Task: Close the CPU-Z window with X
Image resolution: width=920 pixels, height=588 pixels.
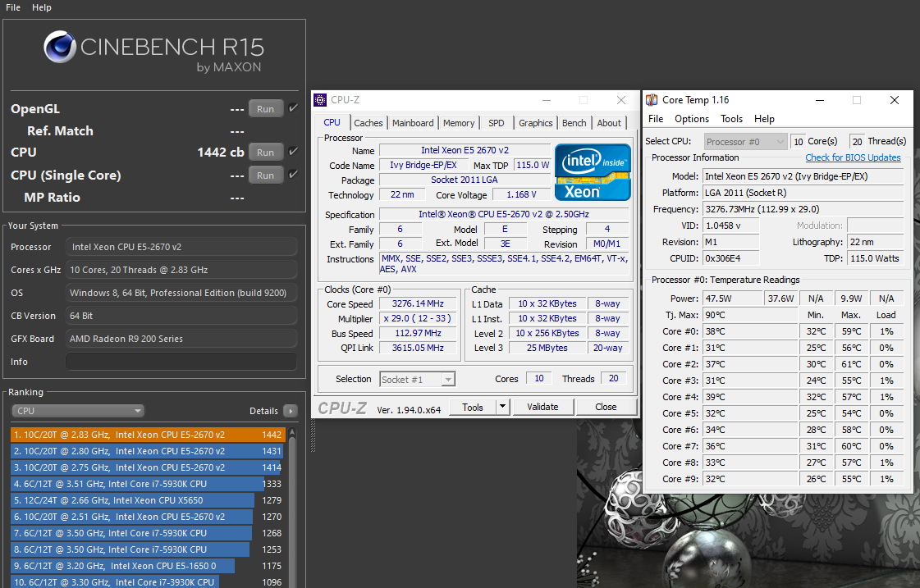Action: pos(621,100)
